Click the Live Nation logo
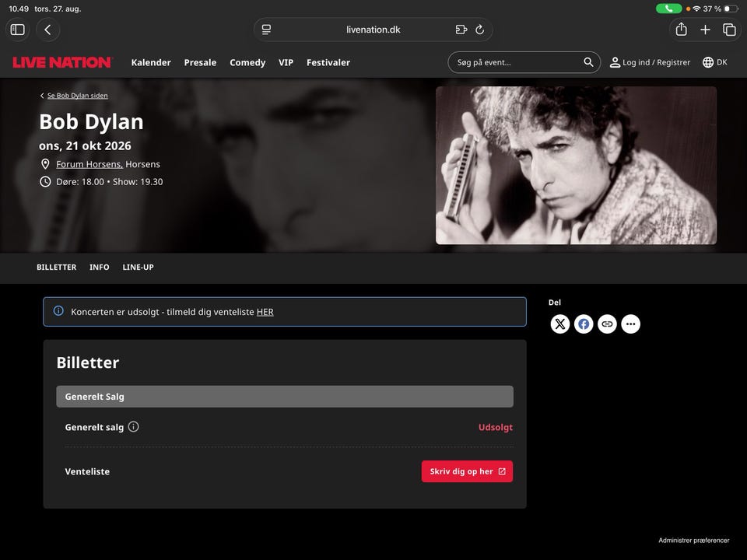The image size is (747, 560). pyautogui.click(x=62, y=62)
